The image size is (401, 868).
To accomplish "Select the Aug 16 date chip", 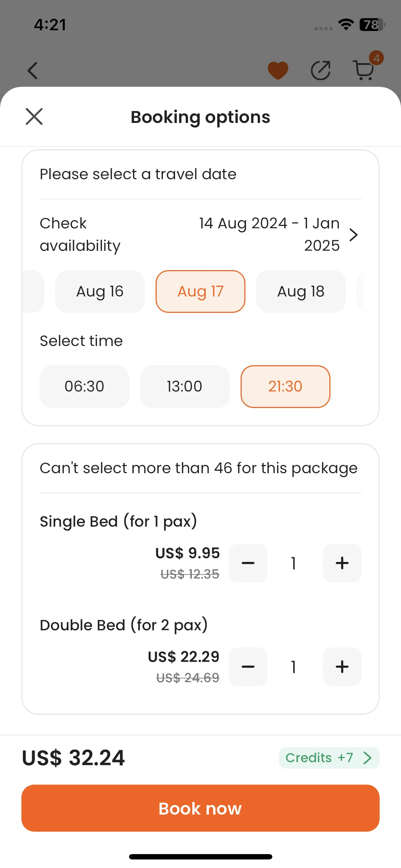I will tap(100, 291).
